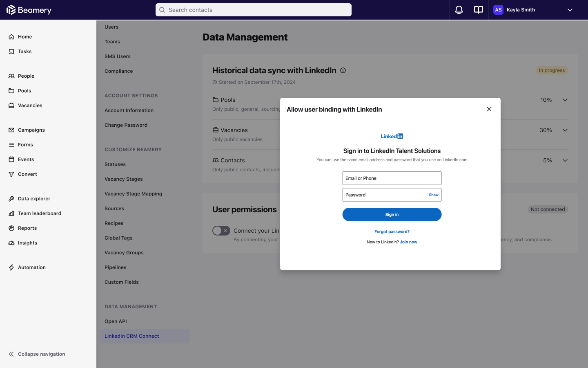Expand the Vacancies sync row chevron
This screenshot has width=588, height=368.
point(565,130)
